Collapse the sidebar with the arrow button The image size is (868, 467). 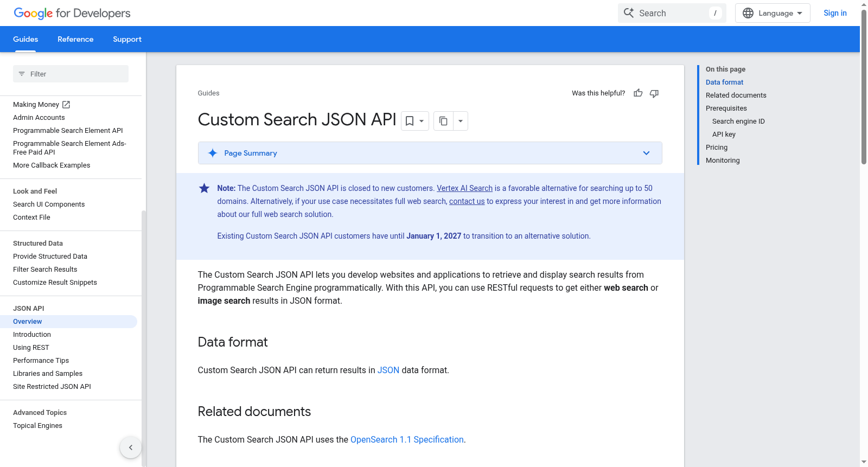click(x=131, y=447)
